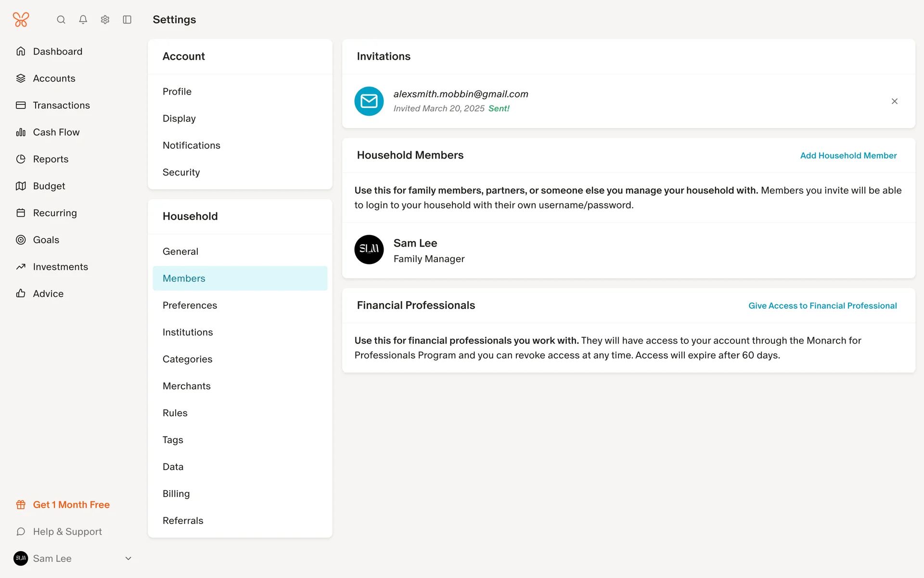Click the gift icon beside Get 1 Month Free
Screen dimensions: 924x578
click(21, 505)
